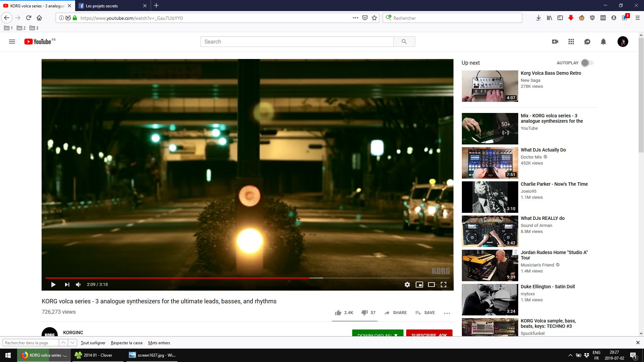Open YouTube hamburger guide menu
This screenshot has width=644, height=362.
point(12,42)
